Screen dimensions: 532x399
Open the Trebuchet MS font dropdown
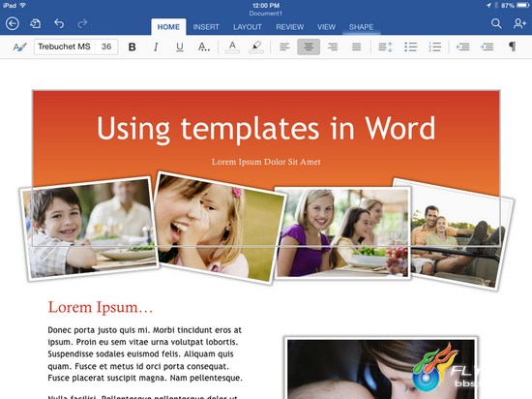tap(65, 46)
